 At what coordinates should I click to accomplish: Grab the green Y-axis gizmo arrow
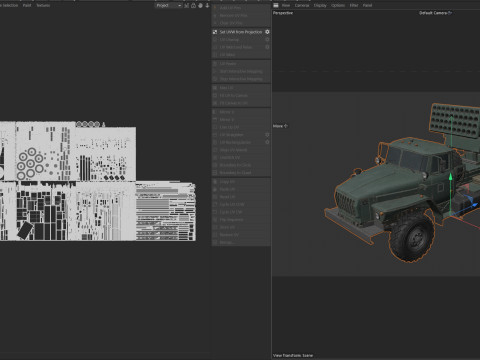point(451,177)
